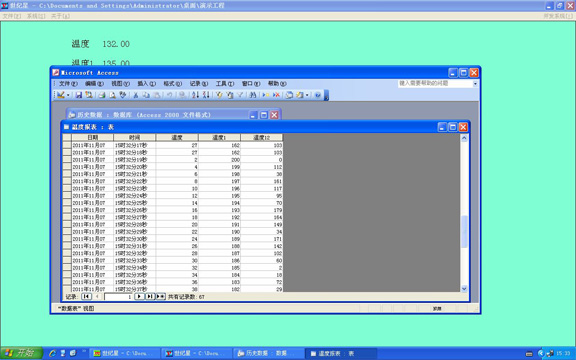This screenshot has height=360, width=576.
Task: Click the View design icon in Access toolbar
Action: click(x=61, y=95)
